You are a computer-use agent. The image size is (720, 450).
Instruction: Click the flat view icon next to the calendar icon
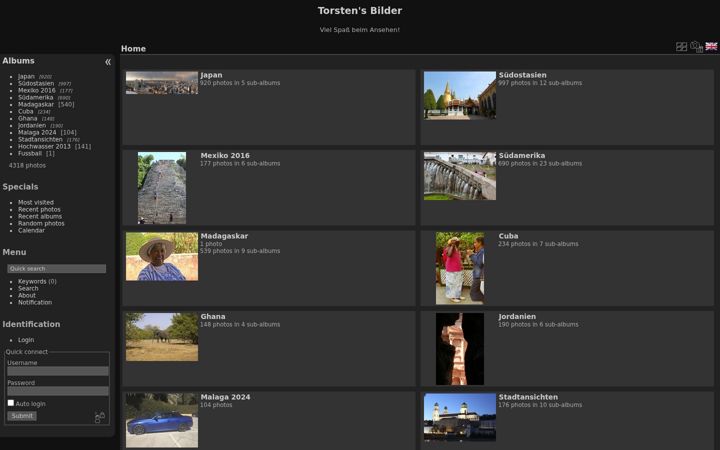point(681,46)
